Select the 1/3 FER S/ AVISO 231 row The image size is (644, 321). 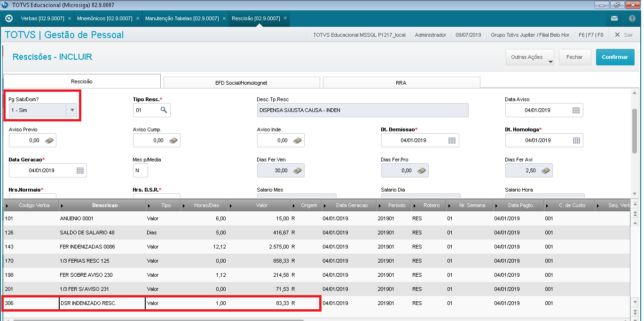[x=317, y=289]
